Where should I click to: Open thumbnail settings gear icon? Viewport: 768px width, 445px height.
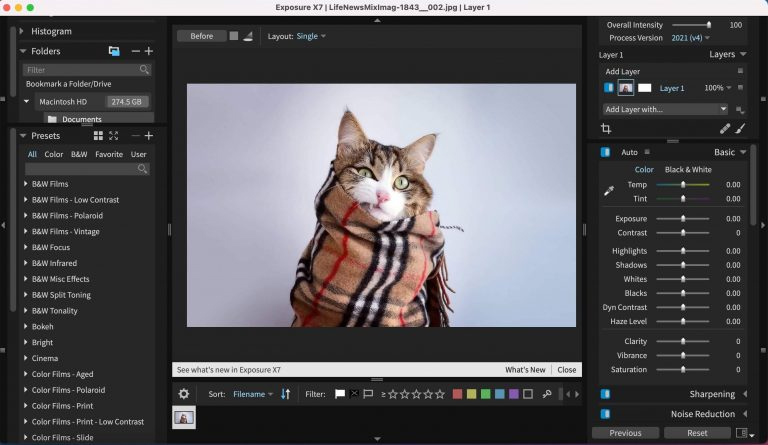tap(184, 394)
